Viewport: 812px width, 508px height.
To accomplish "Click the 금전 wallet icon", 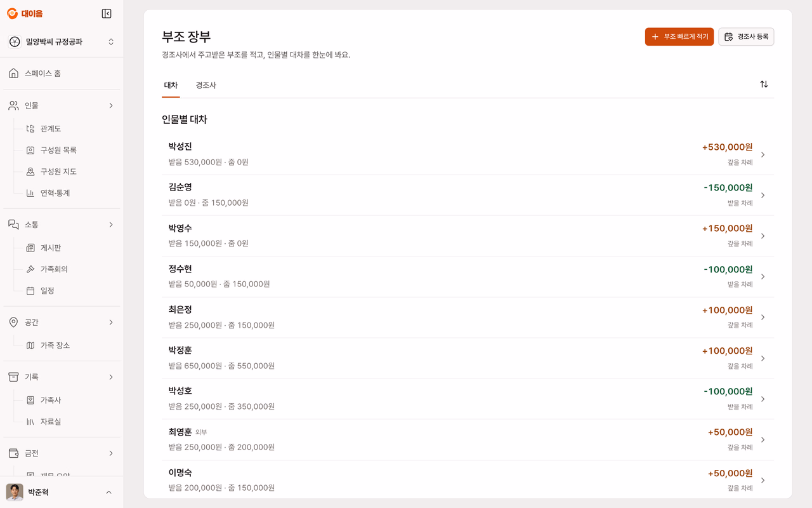I will (x=13, y=453).
